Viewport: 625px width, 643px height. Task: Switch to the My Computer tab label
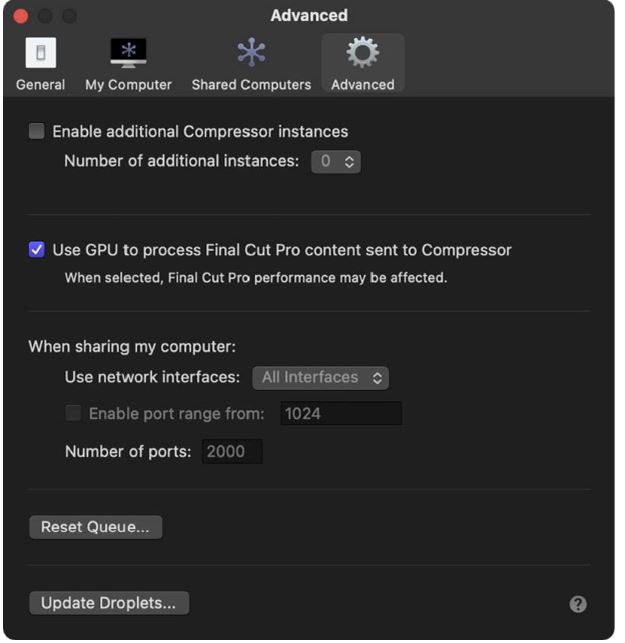[128, 85]
